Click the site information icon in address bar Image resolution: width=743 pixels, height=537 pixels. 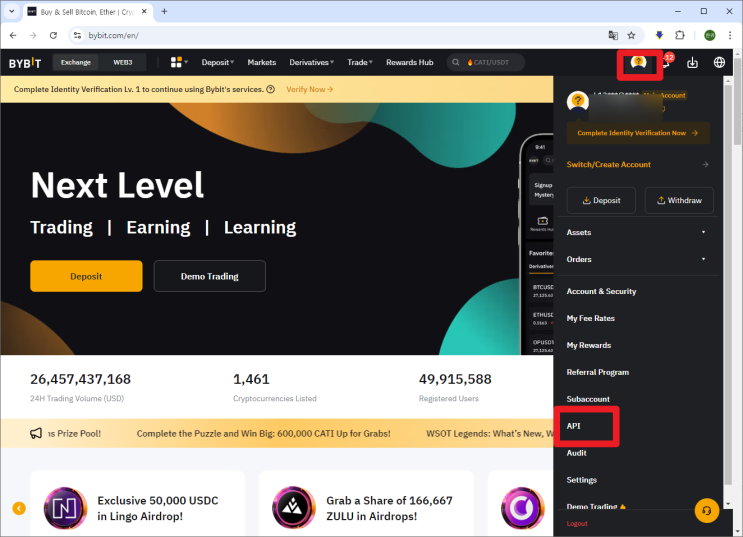tap(77, 35)
